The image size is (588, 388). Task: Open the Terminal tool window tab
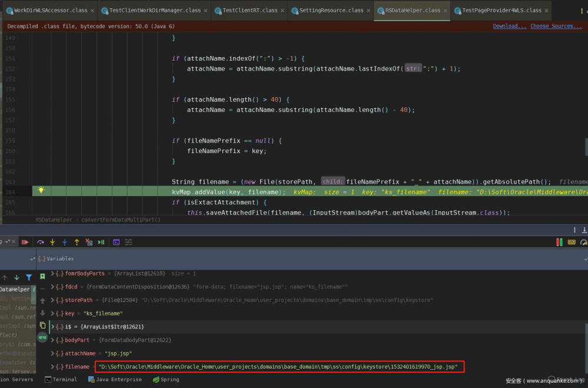tap(60, 380)
